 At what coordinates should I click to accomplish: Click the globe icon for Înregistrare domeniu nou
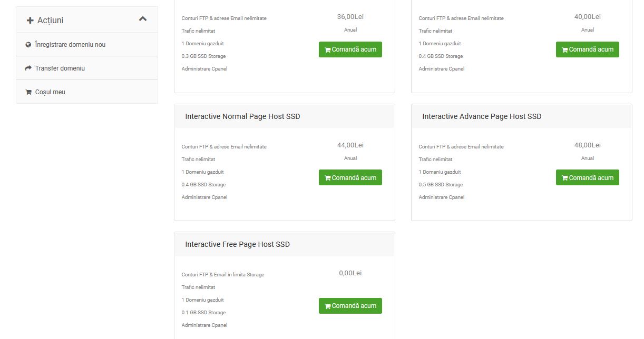pos(28,45)
